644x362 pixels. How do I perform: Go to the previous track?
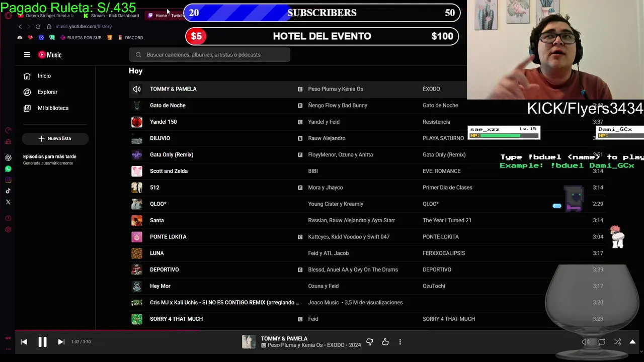tap(24, 342)
